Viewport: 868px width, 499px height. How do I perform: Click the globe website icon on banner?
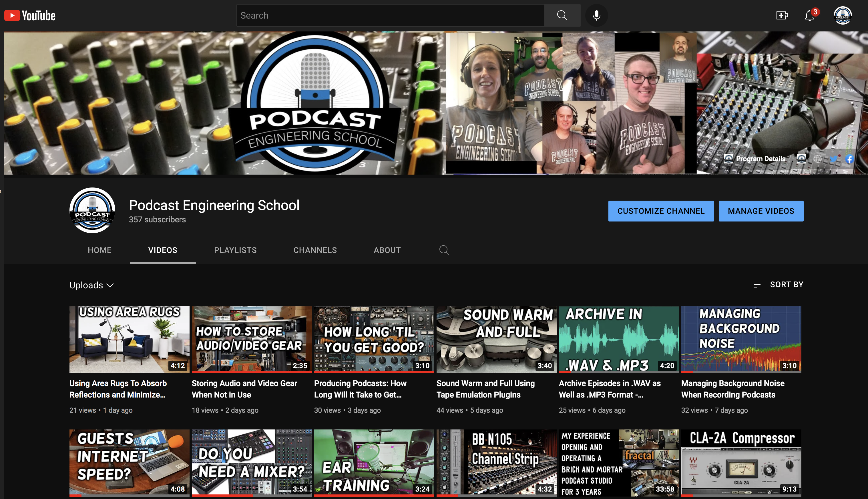[x=818, y=159]
